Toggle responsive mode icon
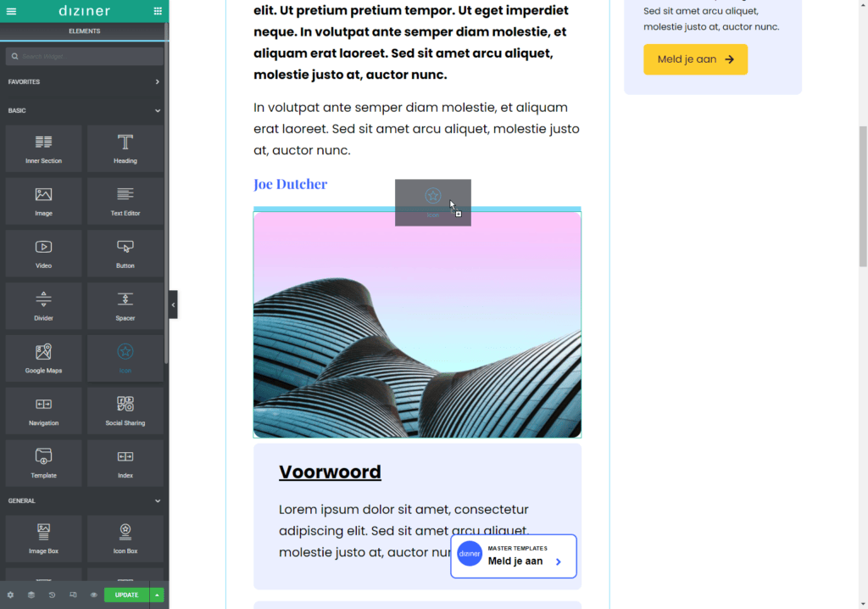Screen dimensions: 868x609 (x=73, y=595)
